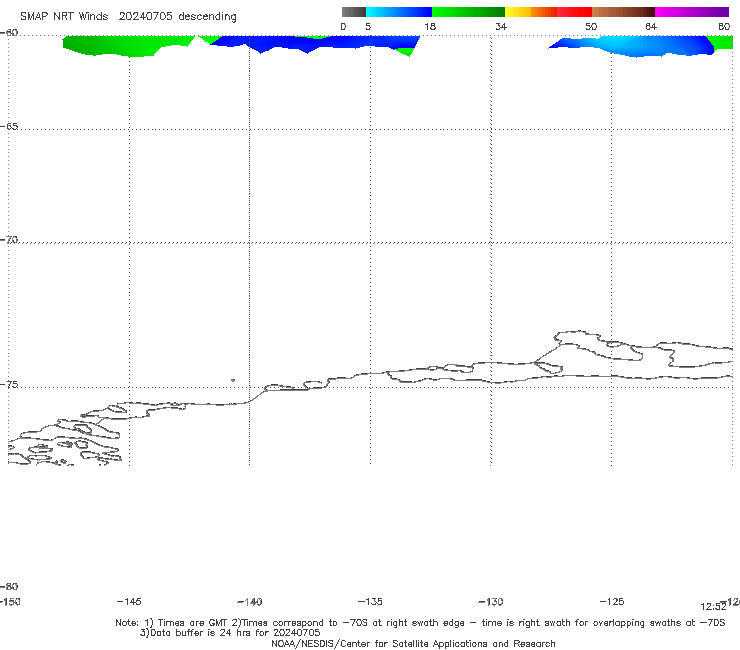Image resolution: width=740 pixels, height=650 pixels.
Task: Click the longitude label '-145'
Action: tap(129, 601)
